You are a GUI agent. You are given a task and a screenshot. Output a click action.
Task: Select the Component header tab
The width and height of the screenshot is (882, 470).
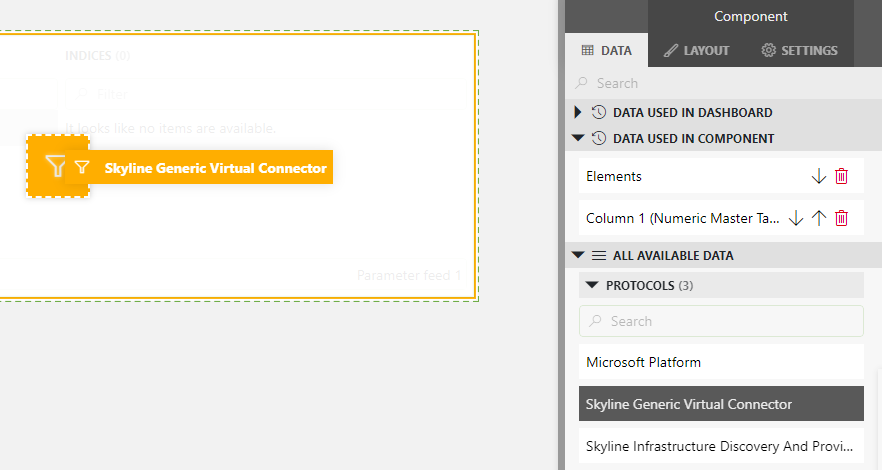(x=750, y=16)
